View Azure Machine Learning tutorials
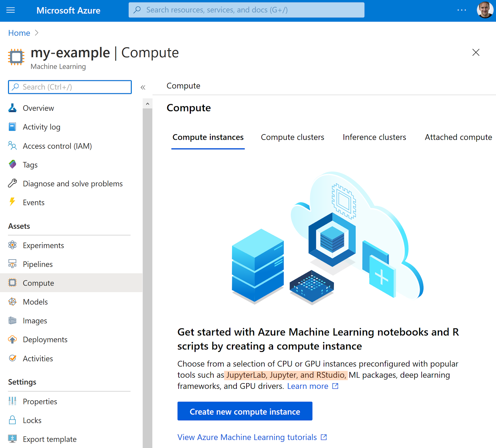 (x=247, y=437)
